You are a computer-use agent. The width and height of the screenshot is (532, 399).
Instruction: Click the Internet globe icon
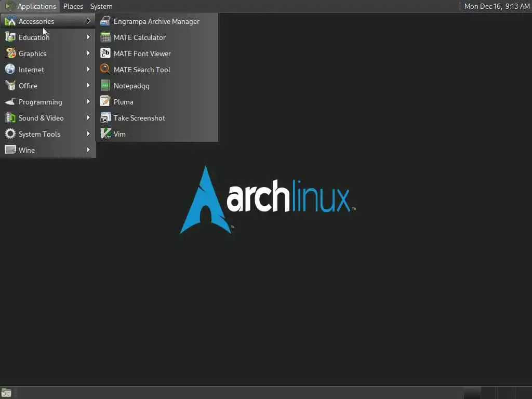click(10, 69)
